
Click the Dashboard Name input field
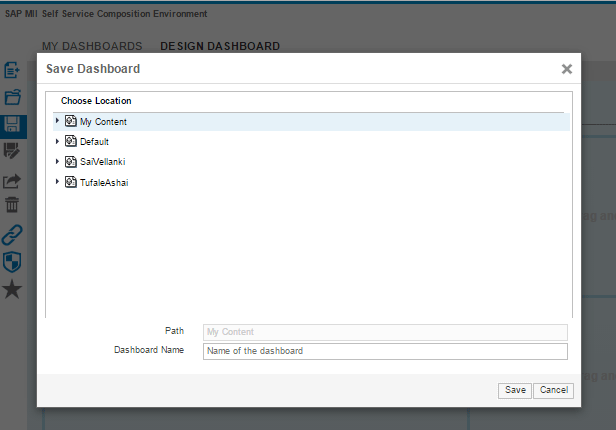click(385, 351)
